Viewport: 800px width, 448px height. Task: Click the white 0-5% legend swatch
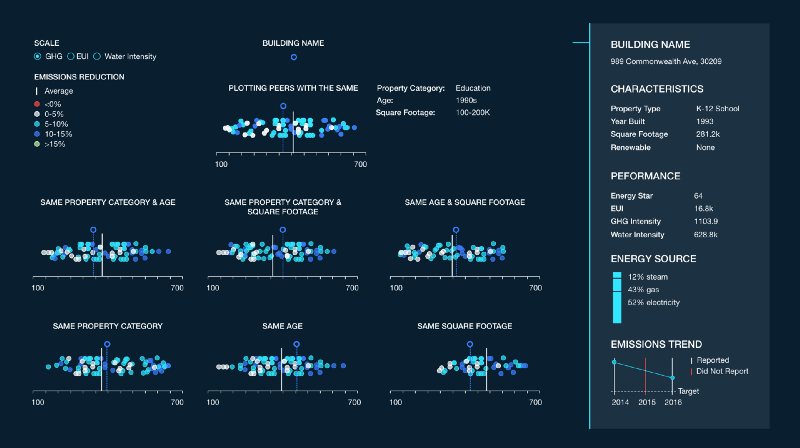[37, 114]
